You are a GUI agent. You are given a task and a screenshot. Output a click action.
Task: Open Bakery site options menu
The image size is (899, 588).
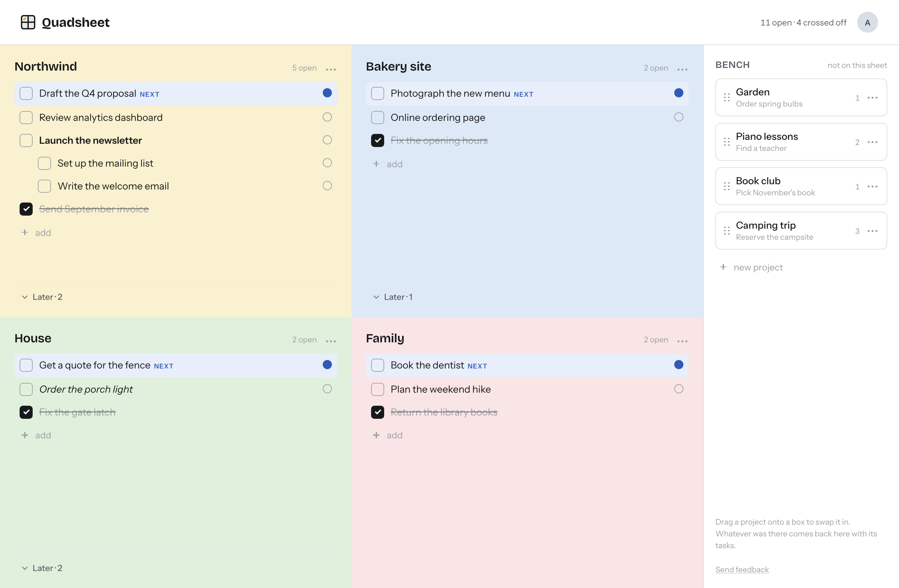click(x=682, y=69)
